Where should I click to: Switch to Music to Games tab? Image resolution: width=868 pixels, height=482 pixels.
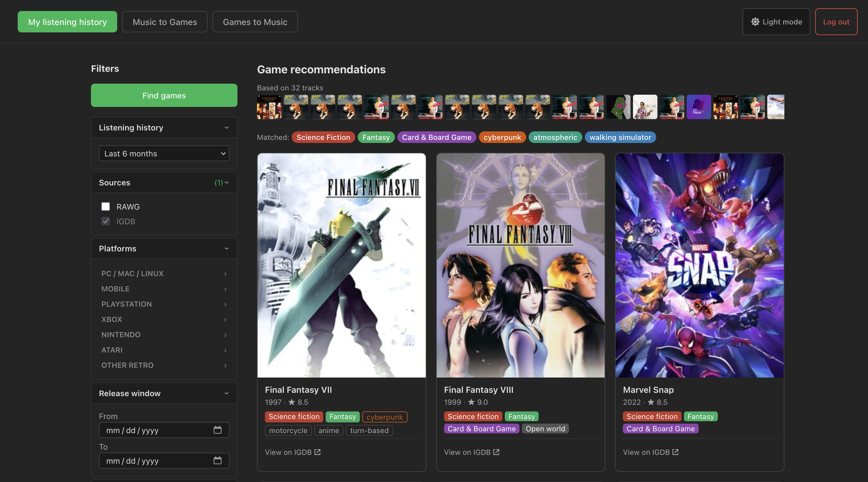pos(165,22)
